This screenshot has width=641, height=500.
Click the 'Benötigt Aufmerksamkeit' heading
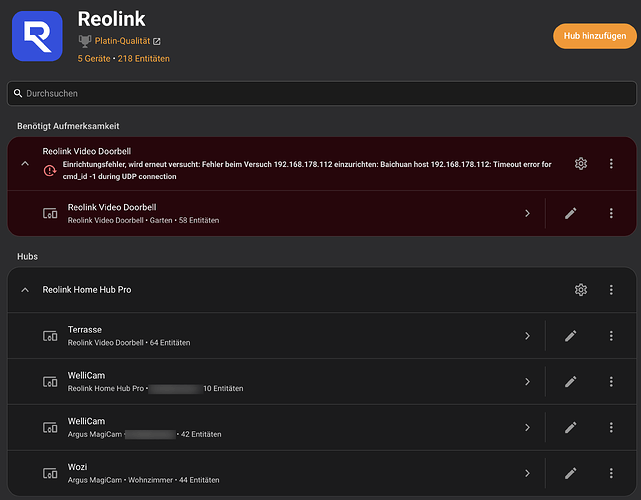(68, 126)
